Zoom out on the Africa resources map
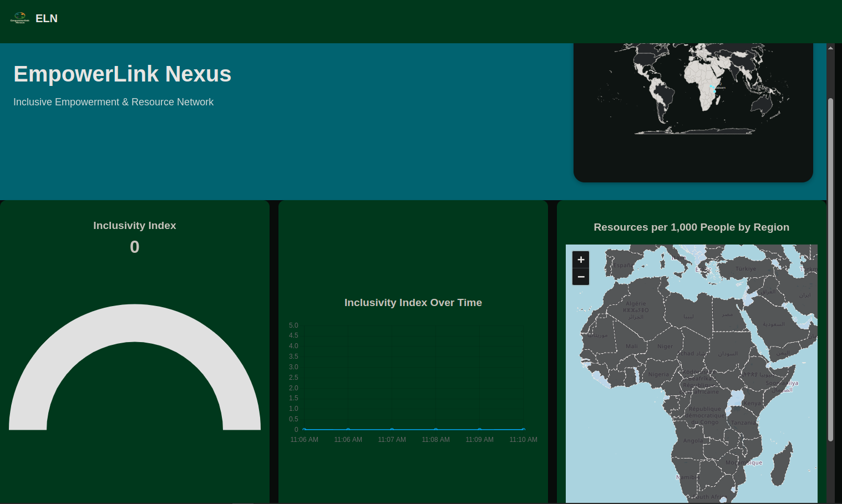Image resolution: width=842 pixels, height=504 pixels. point(581,277)
